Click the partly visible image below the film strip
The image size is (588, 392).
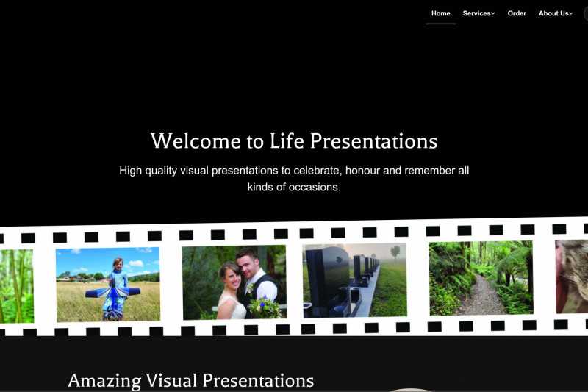[412, 389]
